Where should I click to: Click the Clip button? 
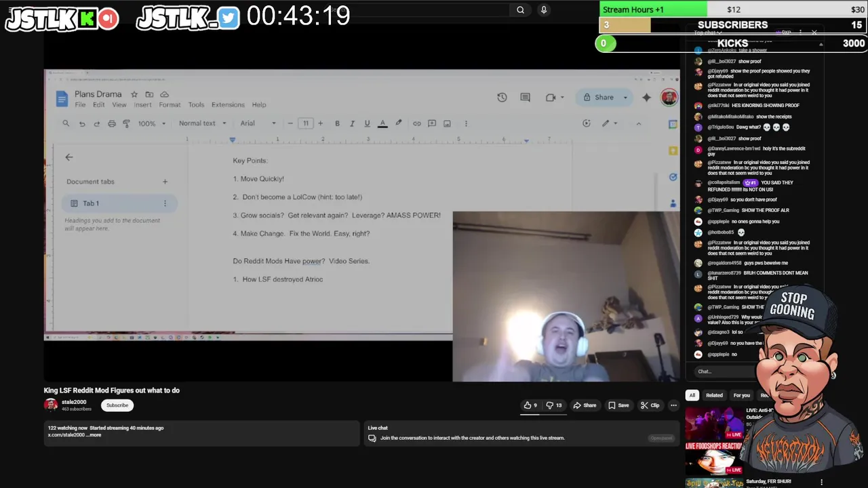point(650,405)
